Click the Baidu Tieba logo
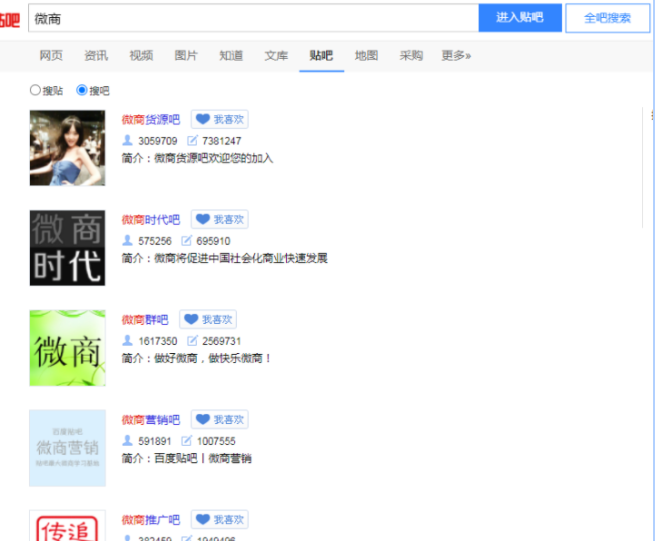655x541 pixels. click(10, 20)
